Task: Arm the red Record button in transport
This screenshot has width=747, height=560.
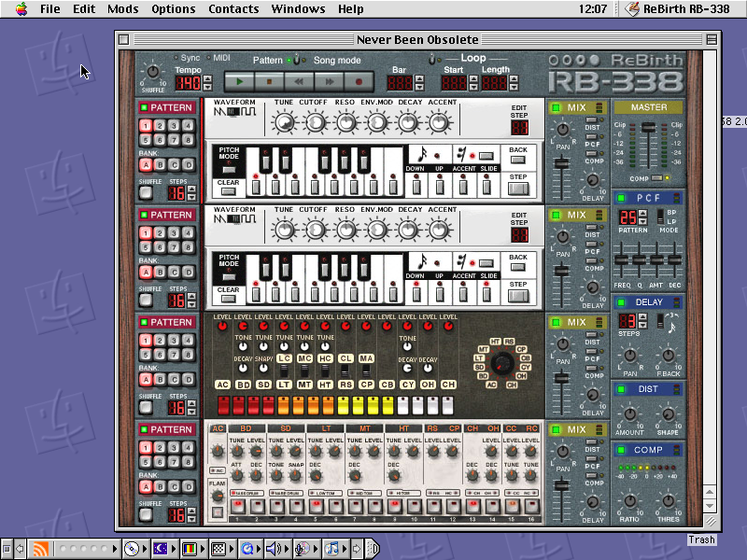Action: (359, 82)
